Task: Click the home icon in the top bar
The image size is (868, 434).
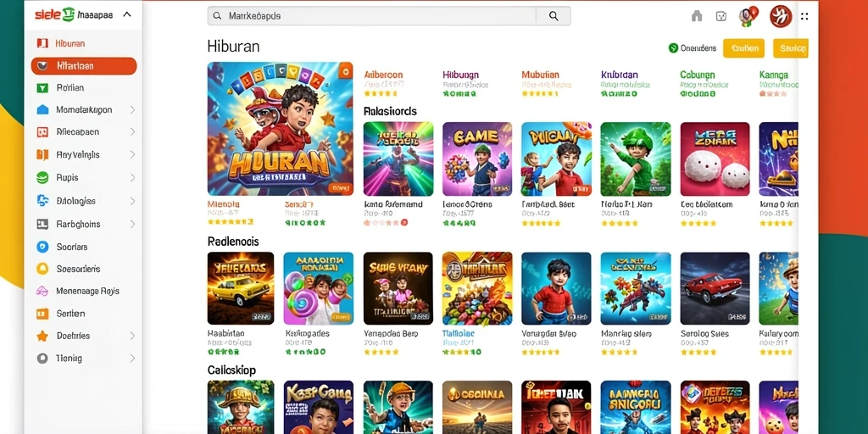Action: [x=697, y=16]
